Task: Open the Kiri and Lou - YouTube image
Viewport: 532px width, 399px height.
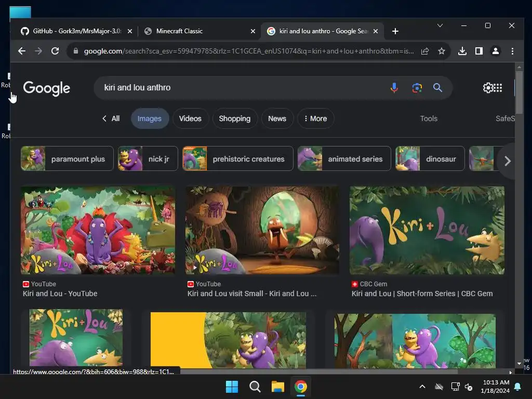Action: click(98, 230)
